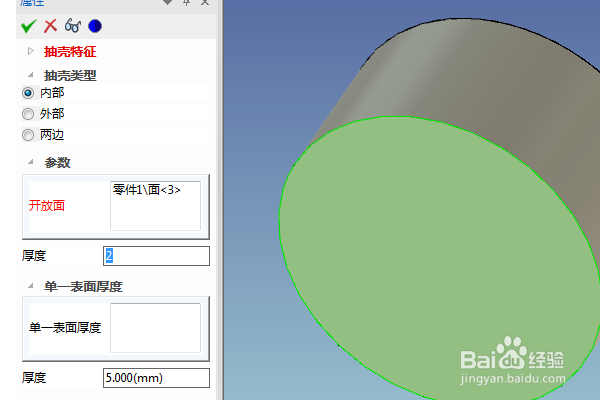Cancel shell operation with red X

51,26
